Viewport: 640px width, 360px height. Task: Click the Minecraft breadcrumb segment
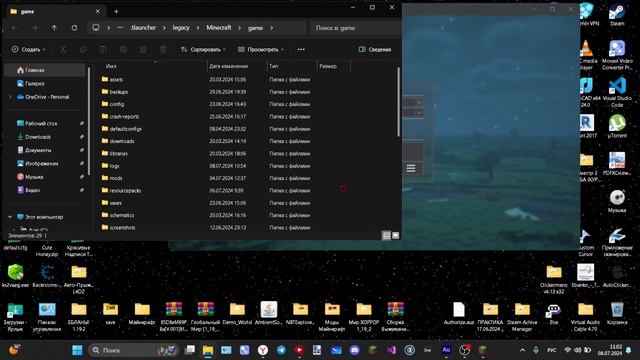click(x=219, y=28)
